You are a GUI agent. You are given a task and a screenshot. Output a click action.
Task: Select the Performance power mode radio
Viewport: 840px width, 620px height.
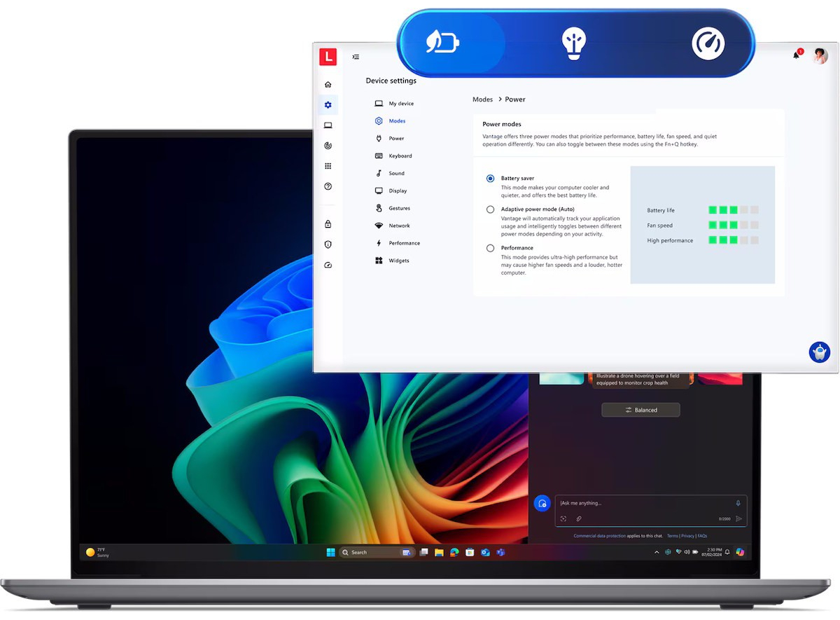[x=490, y=248]
